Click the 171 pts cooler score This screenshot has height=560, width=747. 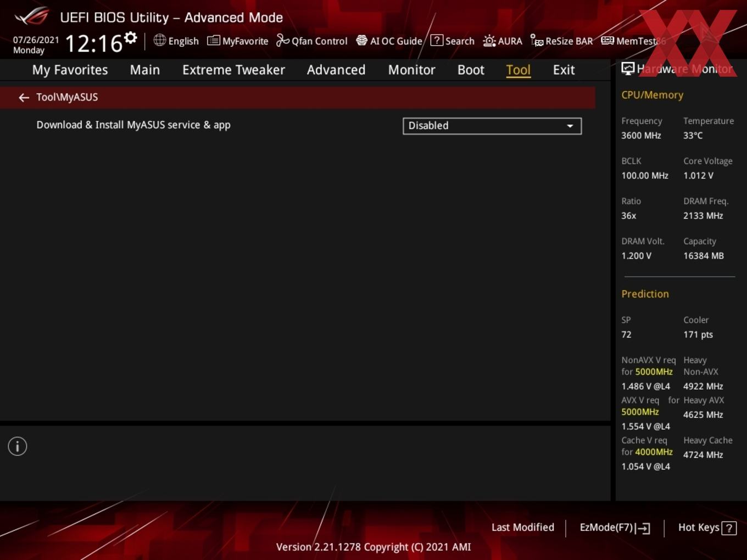click(698, 334)
